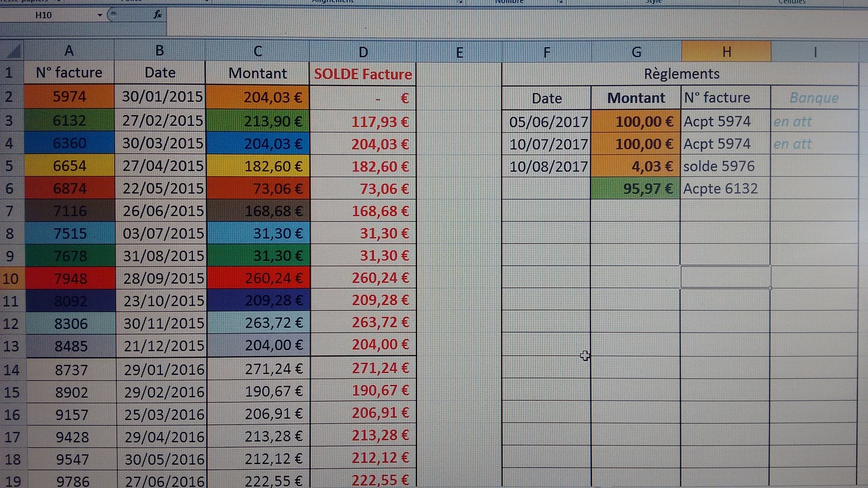Select row 14 header

point(11,369)
